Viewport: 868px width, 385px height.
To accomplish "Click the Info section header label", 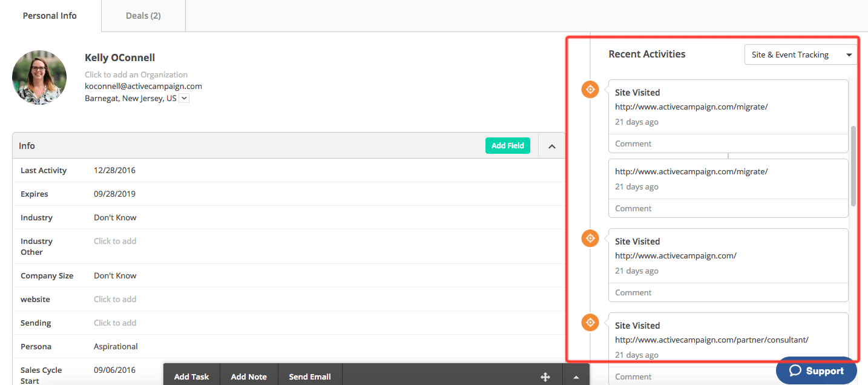I will coord(27,146).
